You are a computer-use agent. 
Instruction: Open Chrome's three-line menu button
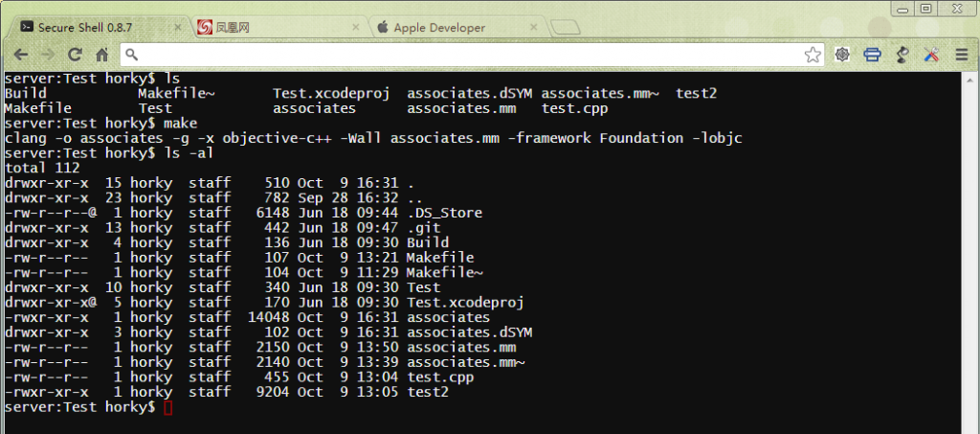click(x=962, y=55)
